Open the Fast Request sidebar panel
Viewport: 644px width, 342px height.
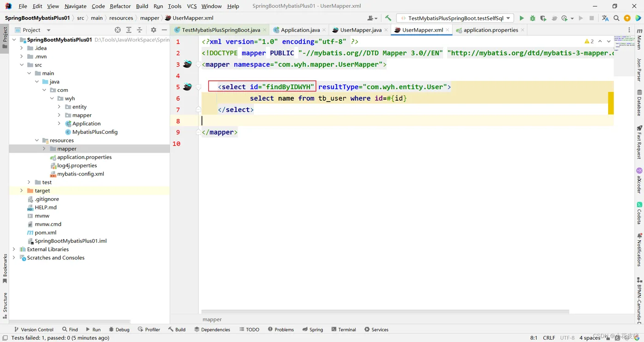[x=639, y=142]
